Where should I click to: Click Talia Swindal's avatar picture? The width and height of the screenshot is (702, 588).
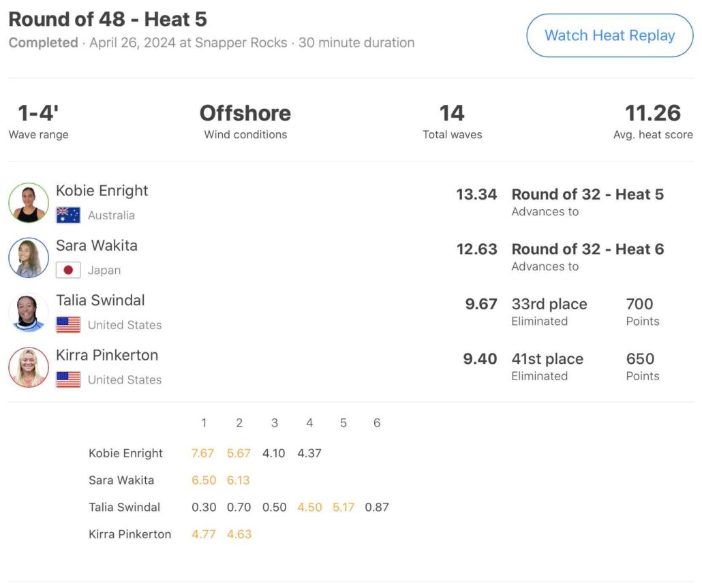click(29, 313)
